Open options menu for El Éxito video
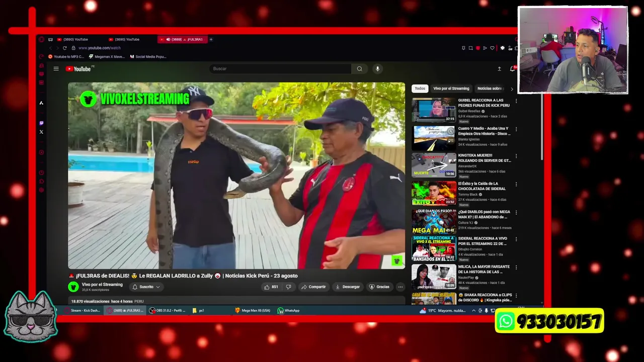The height and width of the screenshot is (362, 644). click(516, 185)
